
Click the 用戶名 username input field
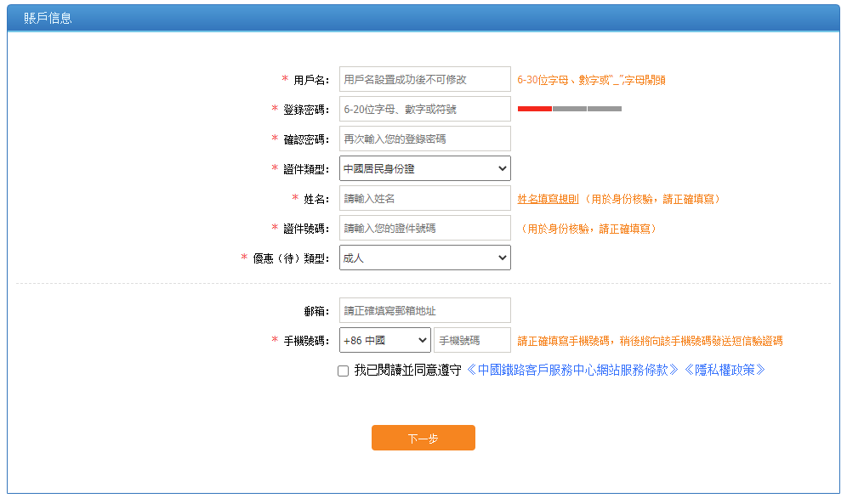coord(423,78)
